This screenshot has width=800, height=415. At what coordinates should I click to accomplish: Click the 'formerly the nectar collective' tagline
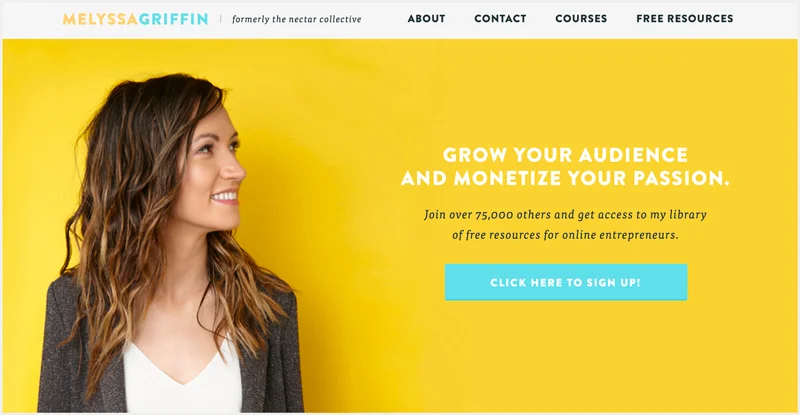pos(296,19)
